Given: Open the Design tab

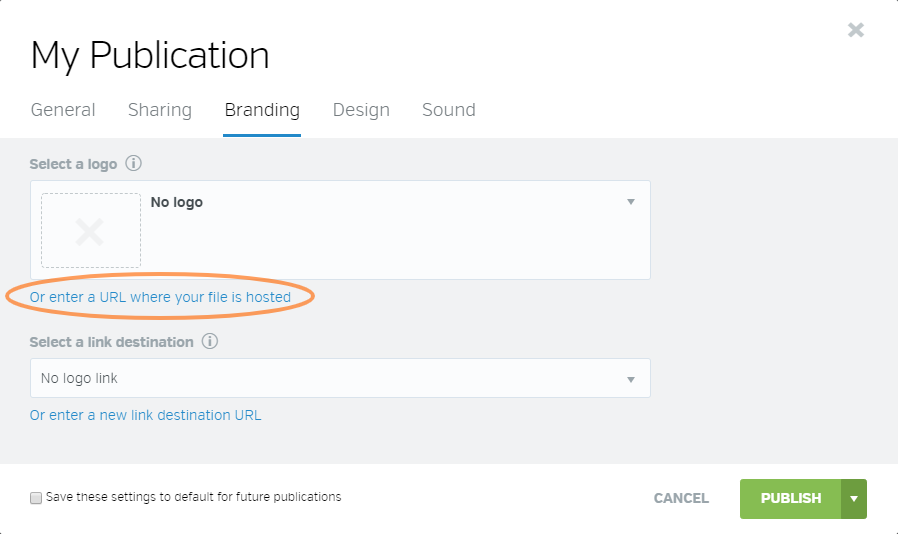Looking at the screenshot, I should (x=361, y=109).
